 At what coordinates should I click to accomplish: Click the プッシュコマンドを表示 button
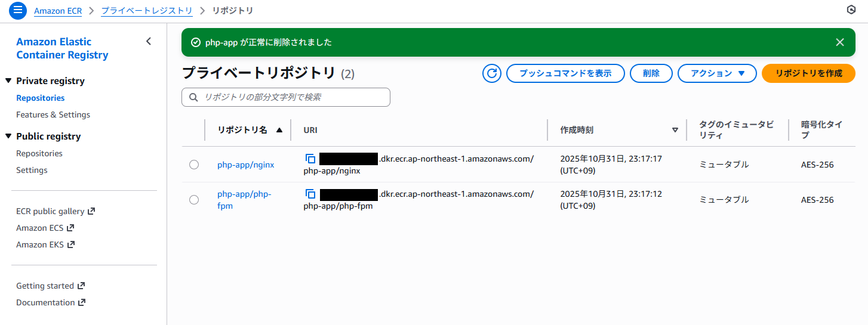(565, 73)
